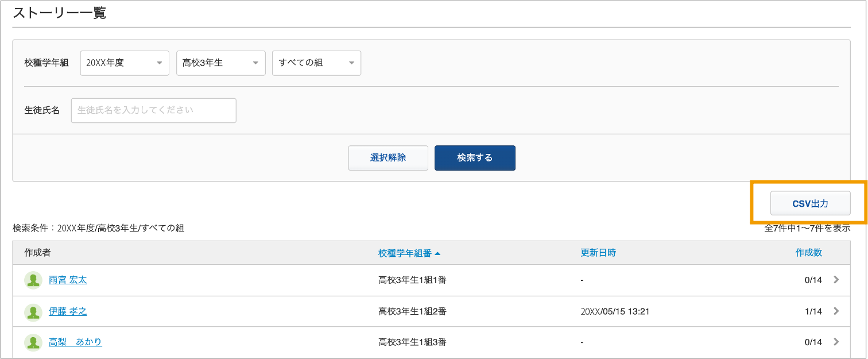
Task: Sort by 更新日時 column header
Action: [598, 253]
